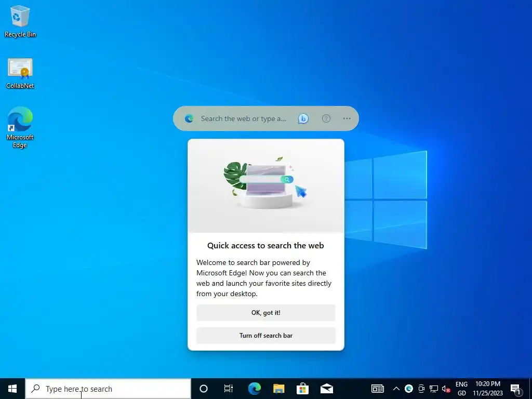Open the Windows Start menu
The image size is (532, 399).
click(12, 389)
